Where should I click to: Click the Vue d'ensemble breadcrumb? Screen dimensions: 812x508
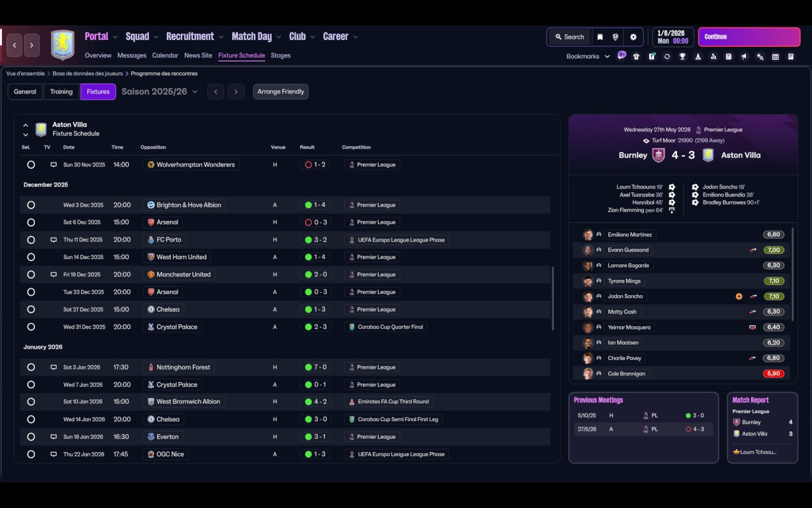[x=25, y=74]
